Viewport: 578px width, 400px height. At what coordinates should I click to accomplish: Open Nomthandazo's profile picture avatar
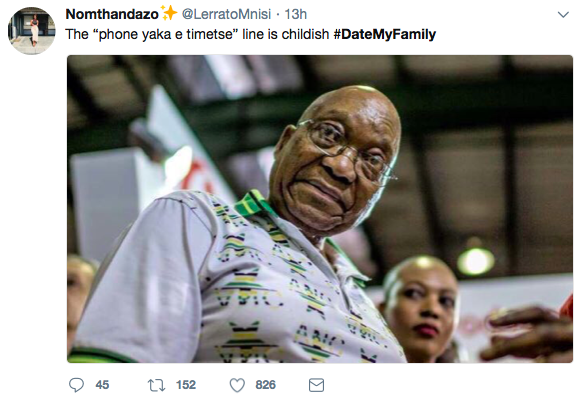(32, 31)
